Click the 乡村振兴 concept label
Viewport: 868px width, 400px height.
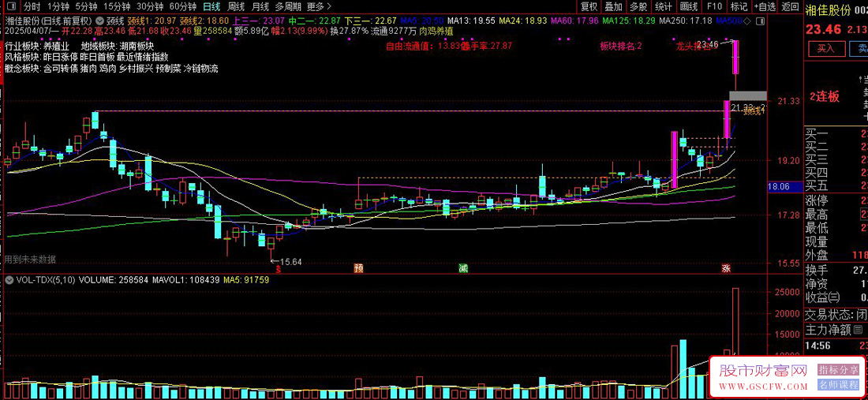tap(135, 69)
